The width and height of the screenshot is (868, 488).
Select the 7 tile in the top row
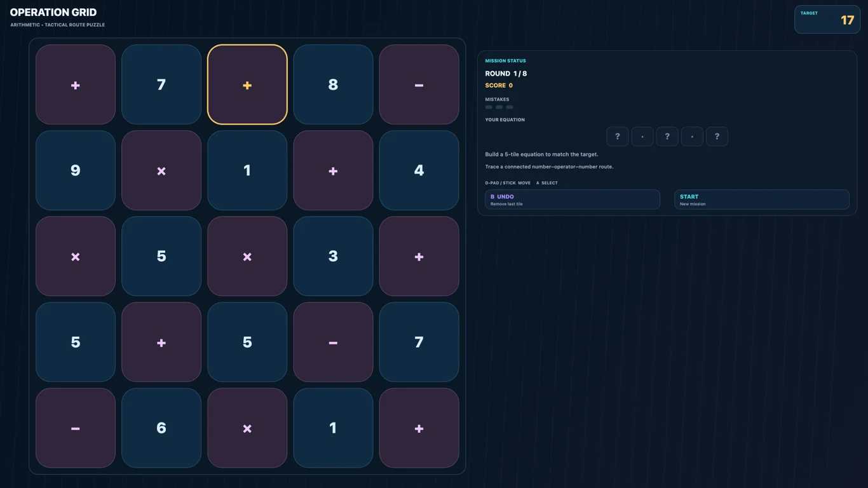[161, 85]
